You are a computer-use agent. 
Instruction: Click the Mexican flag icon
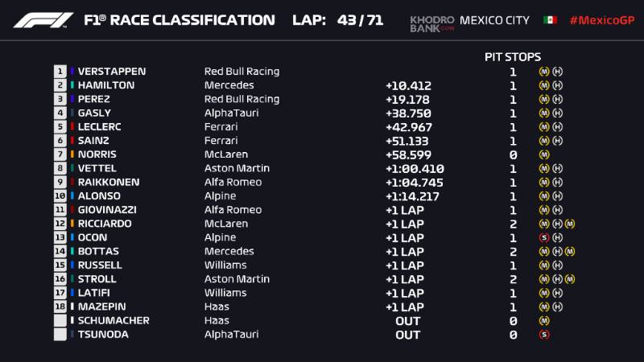coord(550,20)
